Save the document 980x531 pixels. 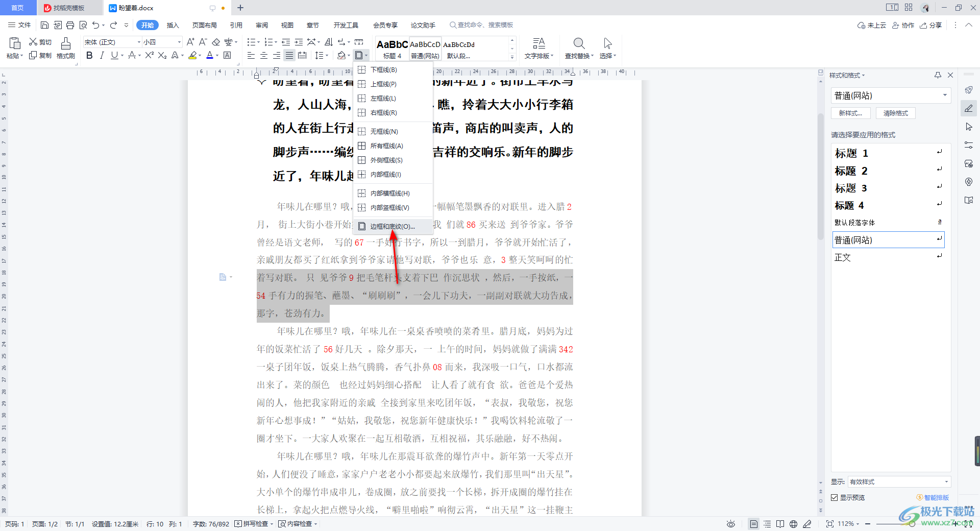pos(44,25)
